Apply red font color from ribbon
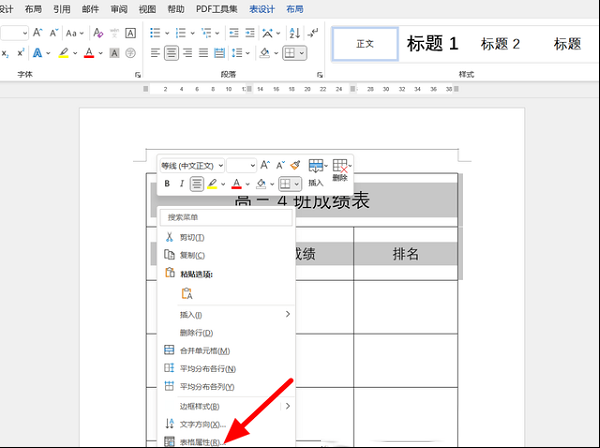 (89, 53)
